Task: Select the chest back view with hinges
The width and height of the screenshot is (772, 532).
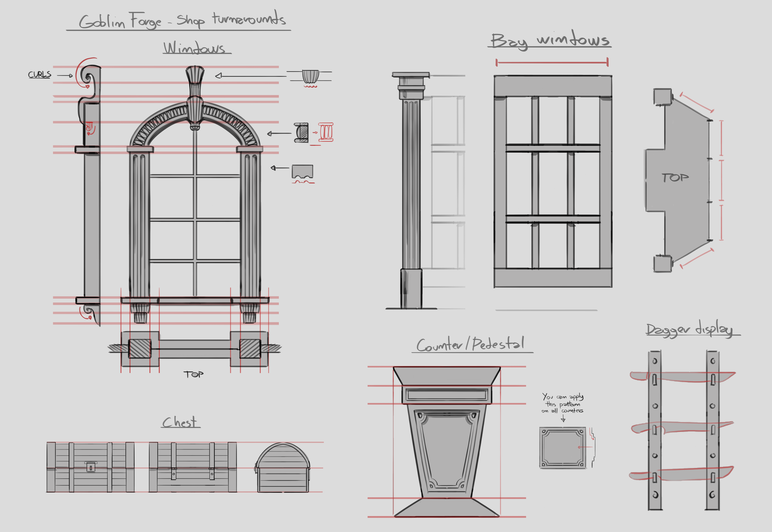Action: point(193,467)
